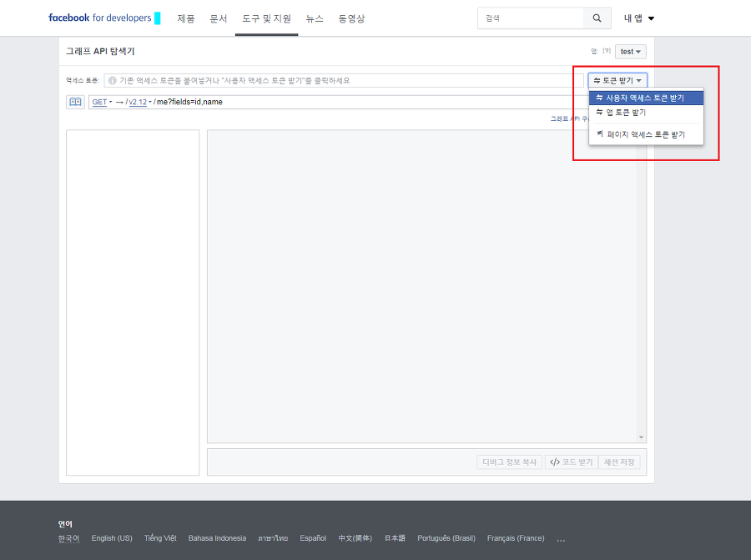
Task: Select Español language
Action: (x=313, y=538)
